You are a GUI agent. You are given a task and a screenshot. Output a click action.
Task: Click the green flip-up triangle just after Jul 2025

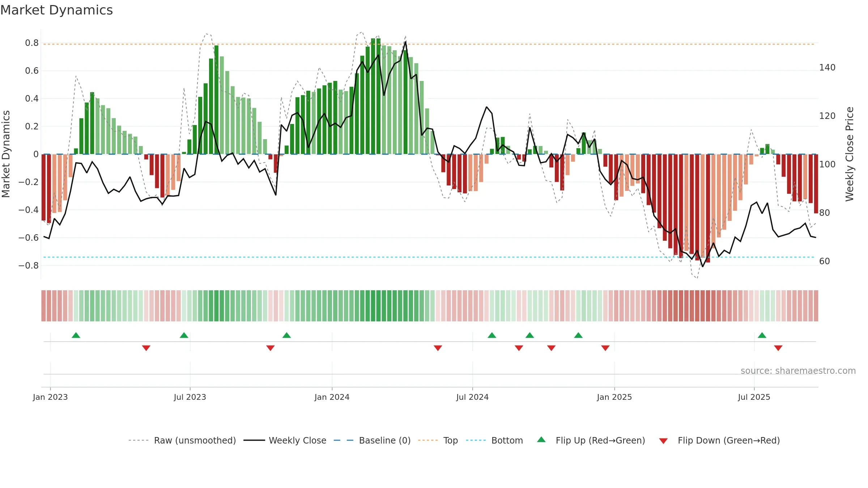point(762,335)
